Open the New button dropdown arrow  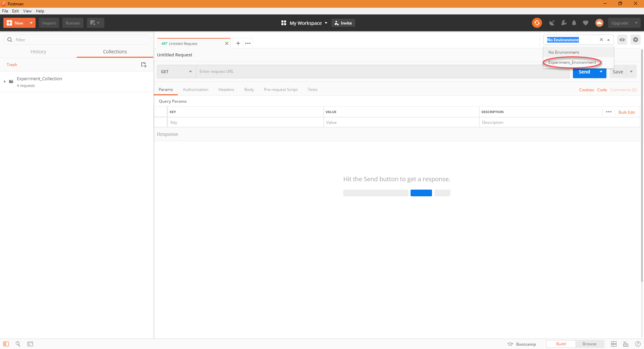tap(31, 23)
